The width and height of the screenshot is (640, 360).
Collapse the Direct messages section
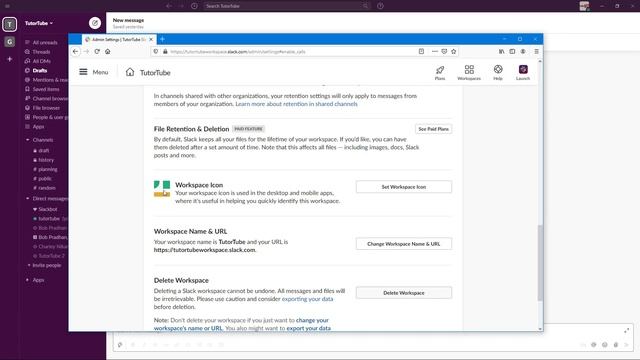(x=27, y=198)
